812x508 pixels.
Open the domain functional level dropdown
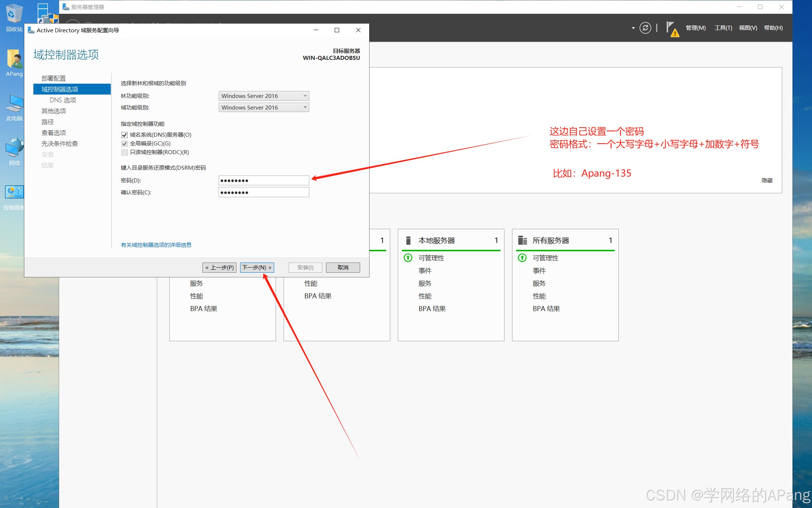[x=264, y=107]
